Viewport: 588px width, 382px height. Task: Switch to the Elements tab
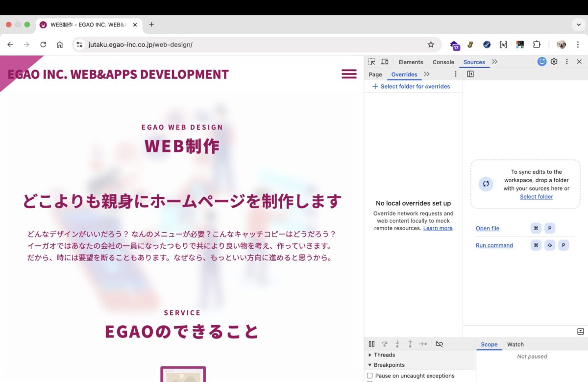click(411, 62)
